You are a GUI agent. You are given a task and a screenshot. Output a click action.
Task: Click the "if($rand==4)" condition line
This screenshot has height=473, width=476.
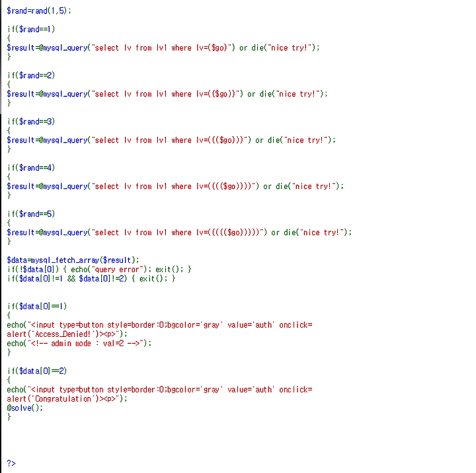[x=31, y=168]
